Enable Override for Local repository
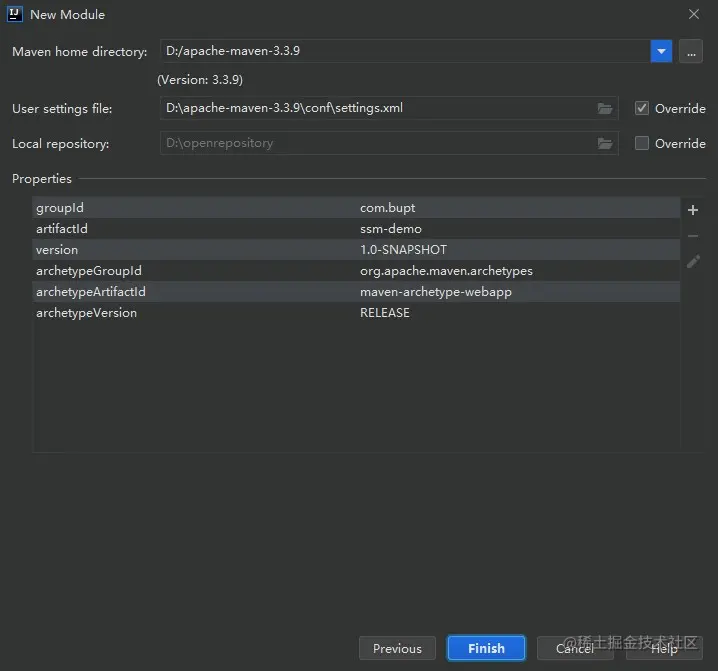This screenshot has width=718, height=671. coord(642,143)
